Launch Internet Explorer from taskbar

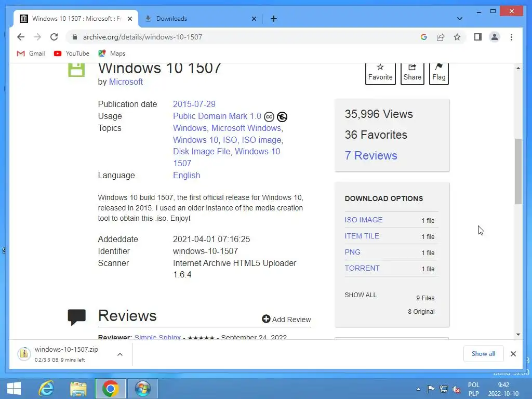[46, 389]
